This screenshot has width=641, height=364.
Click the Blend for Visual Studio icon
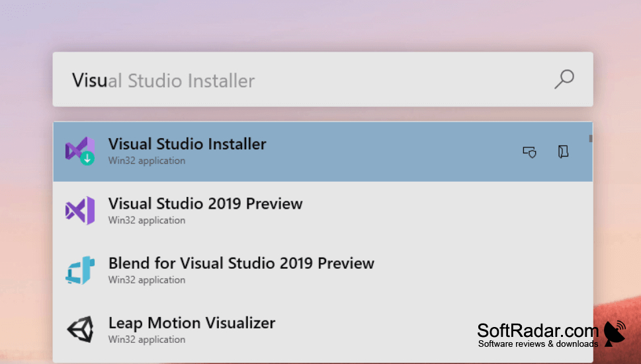[x=80, y=270]
